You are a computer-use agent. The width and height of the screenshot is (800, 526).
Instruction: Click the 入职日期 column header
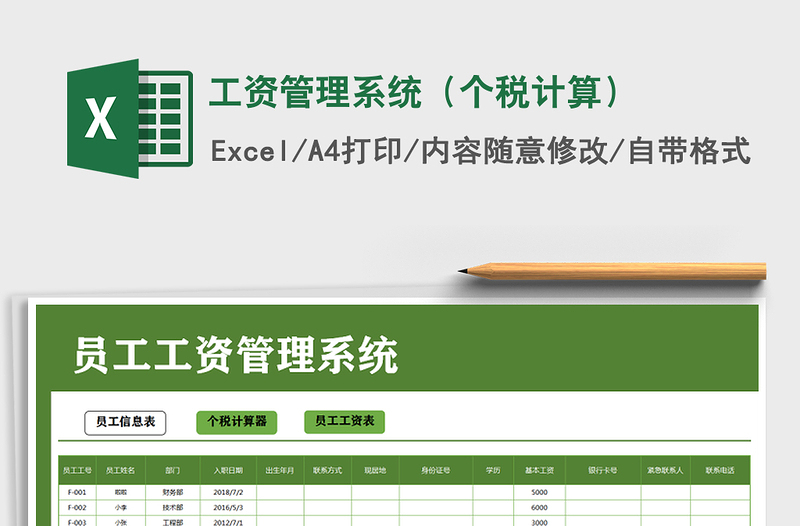228,470
